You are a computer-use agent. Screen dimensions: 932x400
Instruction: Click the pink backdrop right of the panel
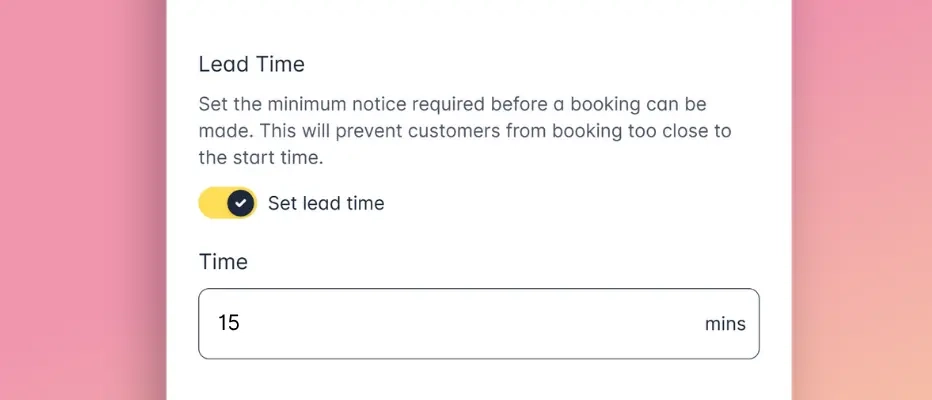click(x=860, y=200)
